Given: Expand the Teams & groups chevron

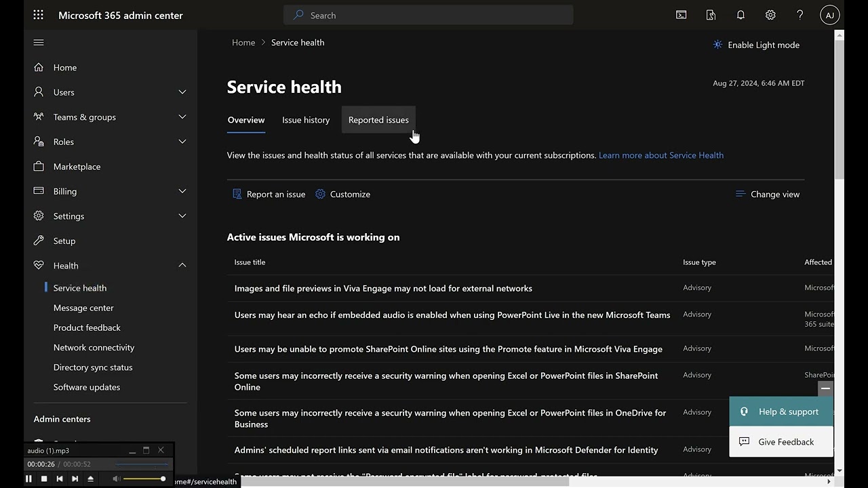Looking at the screenshot, I should tap(182, 117).
